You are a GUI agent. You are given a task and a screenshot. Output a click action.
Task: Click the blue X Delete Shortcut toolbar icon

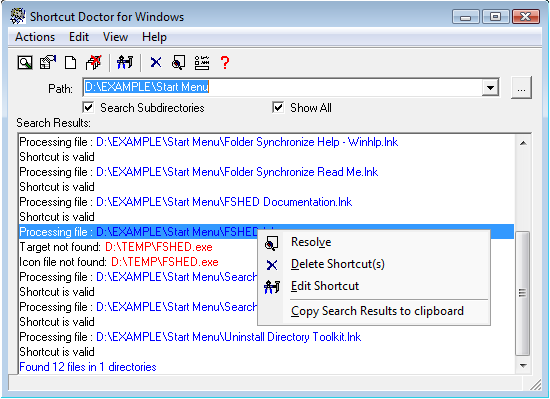pos(156,62)
